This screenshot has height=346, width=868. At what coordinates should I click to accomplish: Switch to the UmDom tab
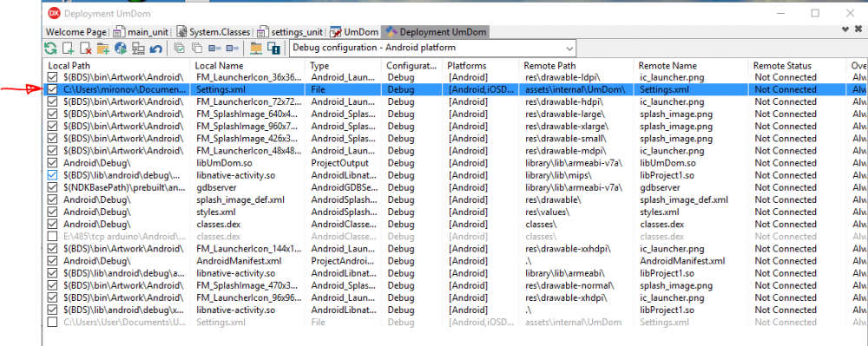click(354, 32)
